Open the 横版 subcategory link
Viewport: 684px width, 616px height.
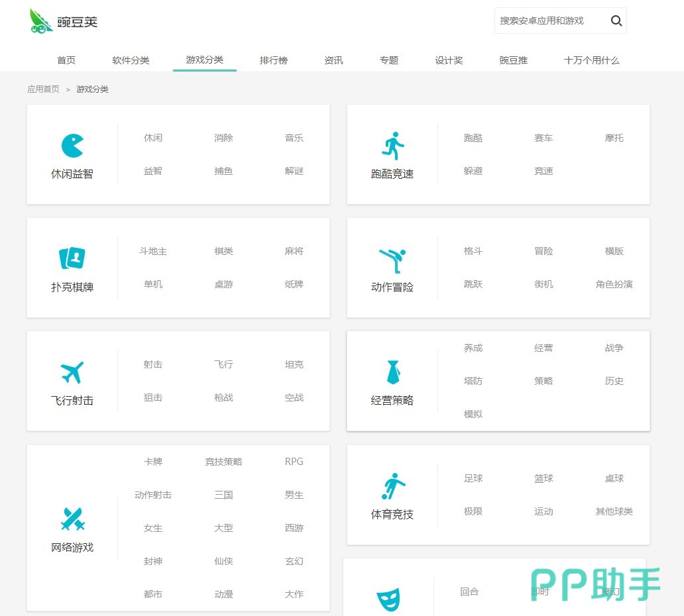[x=614, y=251]
